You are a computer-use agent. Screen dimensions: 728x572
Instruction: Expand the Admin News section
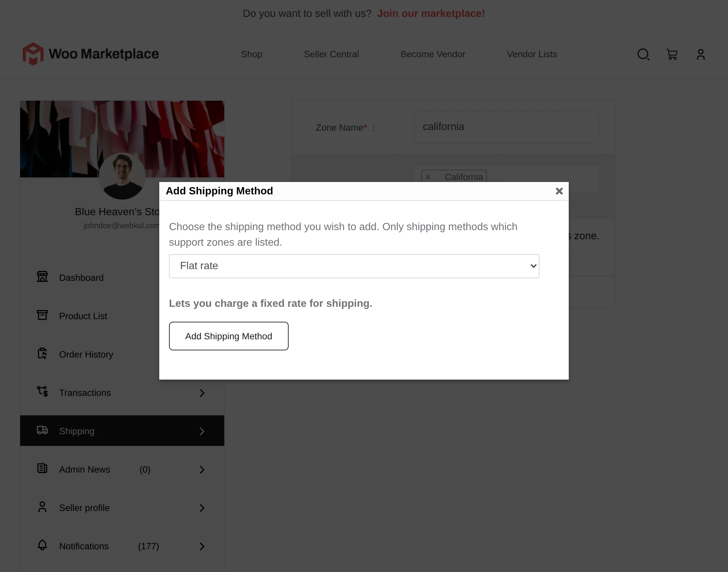(202, 469)
